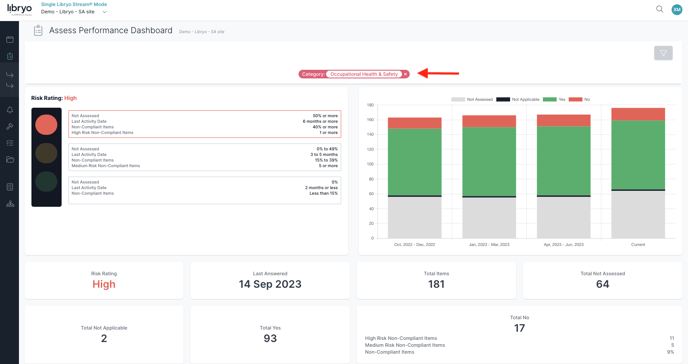
Task: Expand the second sidebar arrow submenu
Action: [x=10, y=86]
